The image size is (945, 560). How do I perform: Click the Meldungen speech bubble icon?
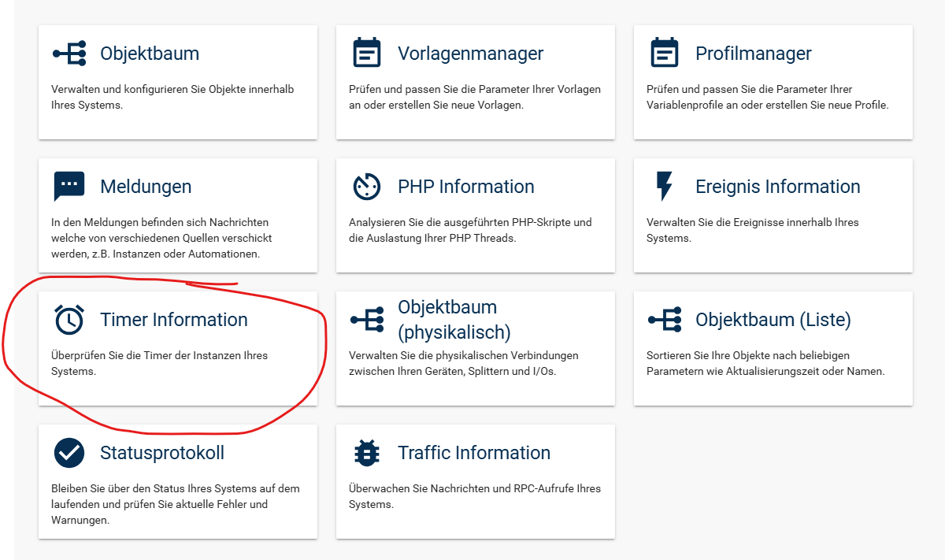click(x=69, y=187)
